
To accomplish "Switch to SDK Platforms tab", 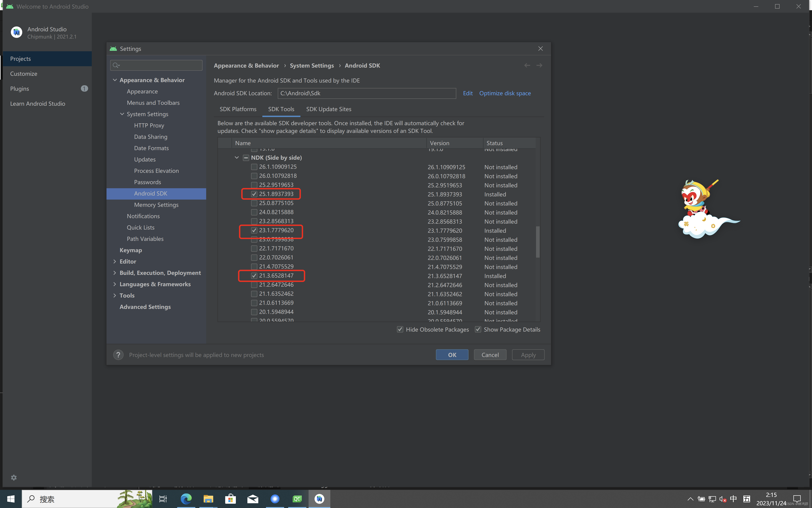I will 238,109.
